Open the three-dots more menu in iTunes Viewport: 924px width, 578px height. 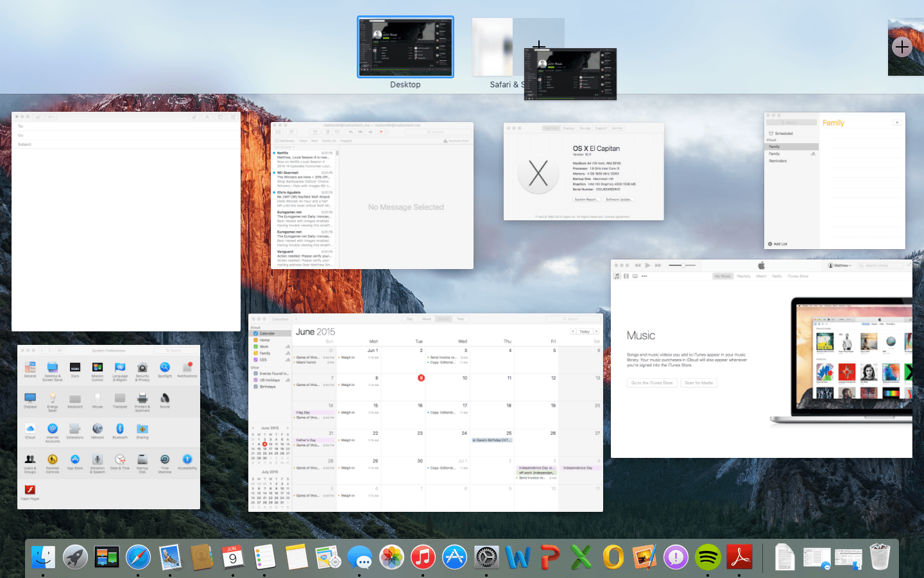(x=644, y=276)
